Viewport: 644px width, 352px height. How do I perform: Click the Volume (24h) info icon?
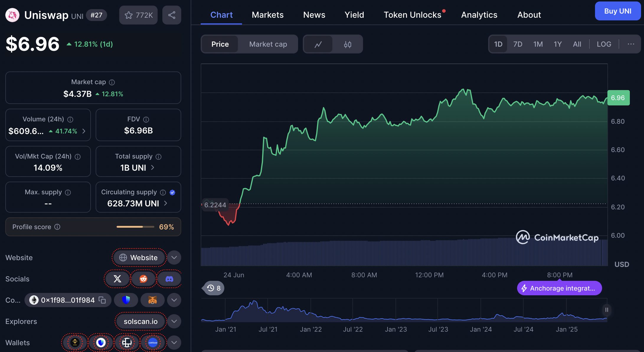70,119
